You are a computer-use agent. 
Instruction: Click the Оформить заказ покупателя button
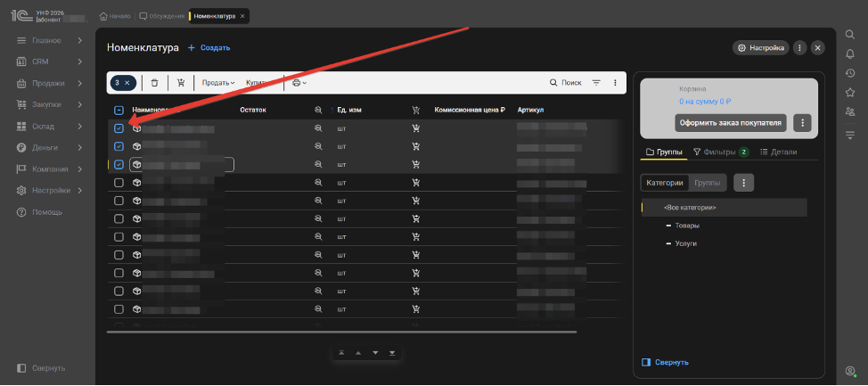(730, 122)
